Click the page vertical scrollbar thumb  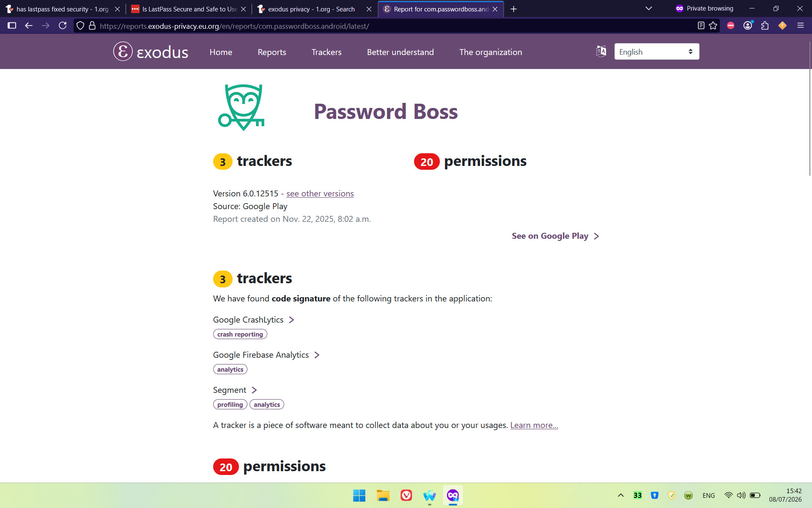(x=810, y=109)
